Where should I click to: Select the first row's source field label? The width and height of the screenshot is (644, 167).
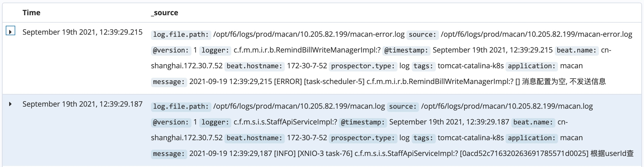(422, 34)
